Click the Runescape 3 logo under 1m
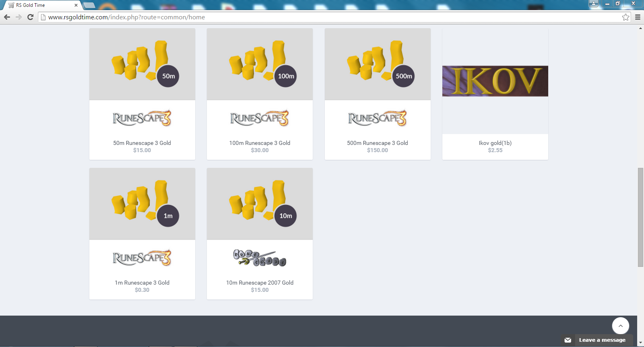Image resolution: width=644 pixels, height=347 pixels. (x=142, y=258)
